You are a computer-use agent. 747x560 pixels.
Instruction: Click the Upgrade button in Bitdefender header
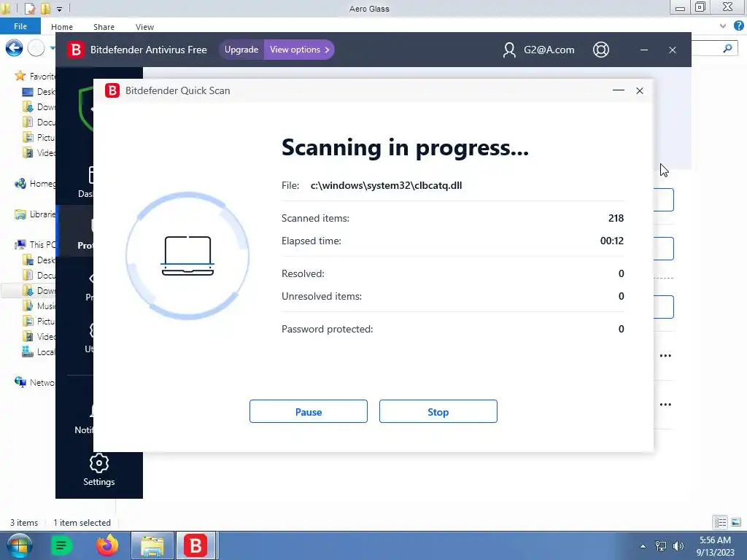(241, 50)
